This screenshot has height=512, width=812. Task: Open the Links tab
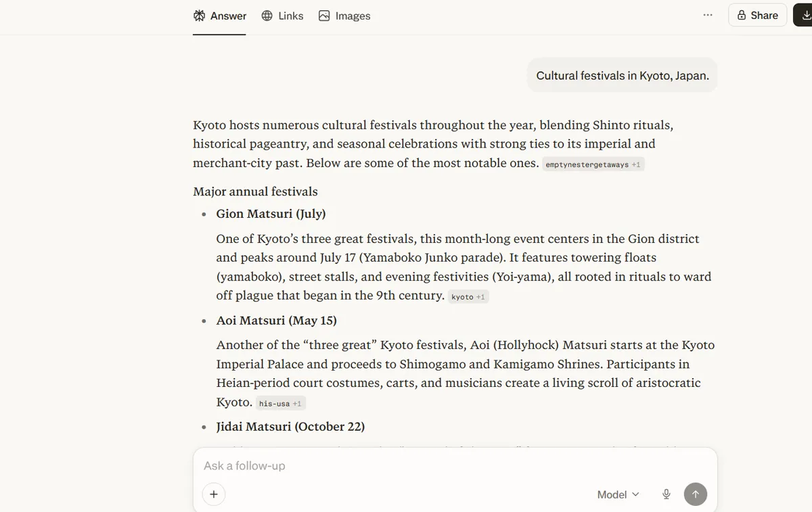[283, 16]
